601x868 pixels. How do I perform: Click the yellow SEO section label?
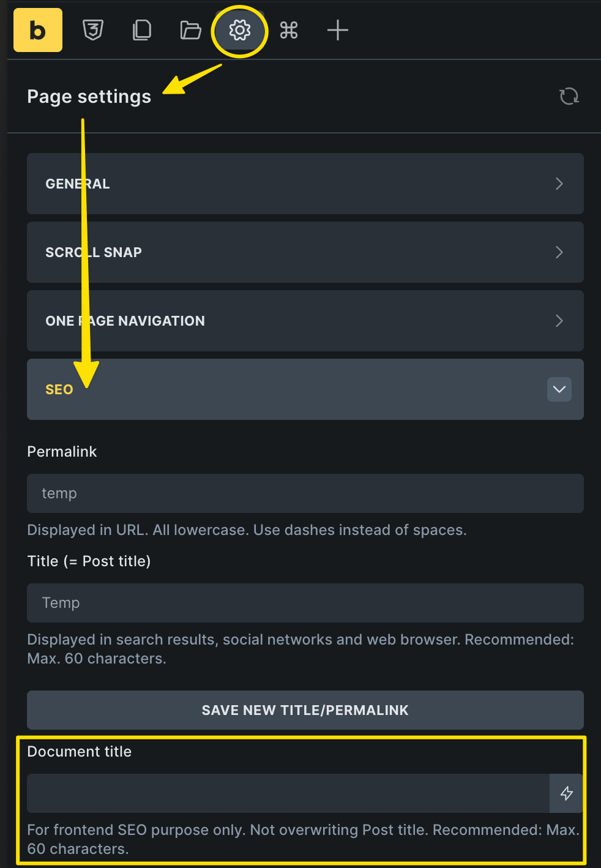tap(59, 389)
